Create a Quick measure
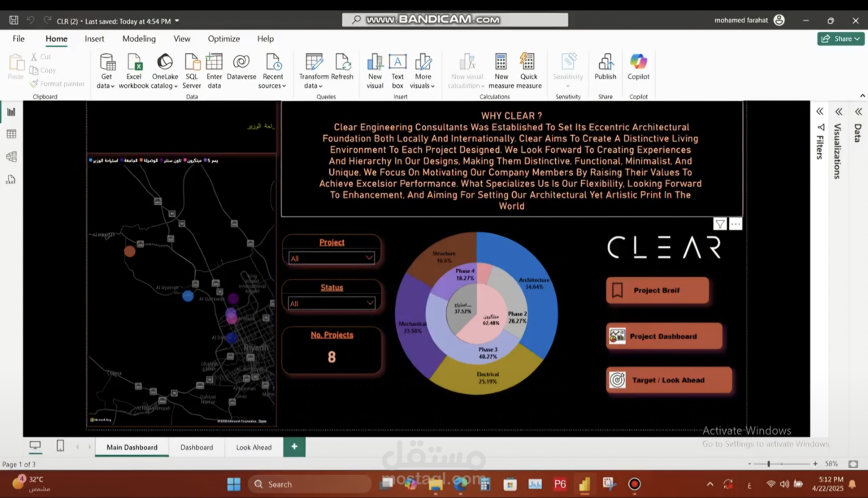This screenshot has height=498, width=868. tap(529, 71)
